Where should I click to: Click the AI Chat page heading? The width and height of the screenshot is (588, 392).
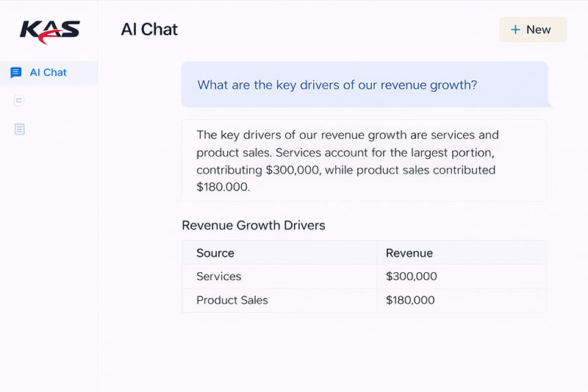[149, 30]
